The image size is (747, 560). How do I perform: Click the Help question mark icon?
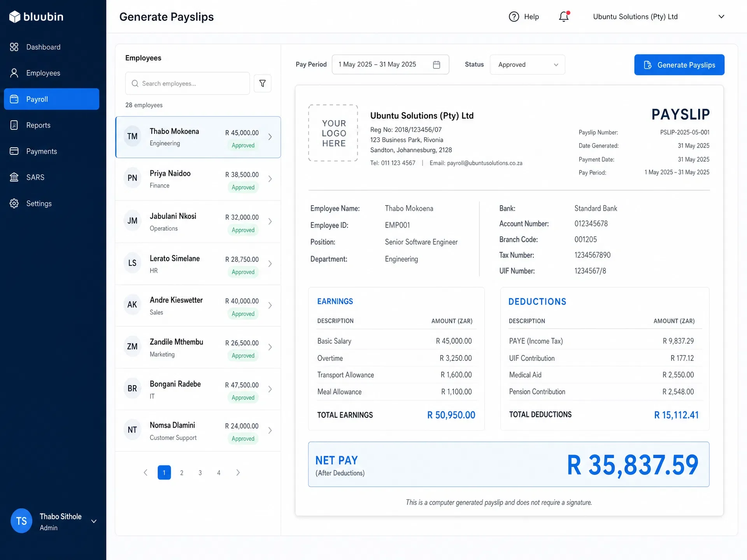(x=514, y=17)
